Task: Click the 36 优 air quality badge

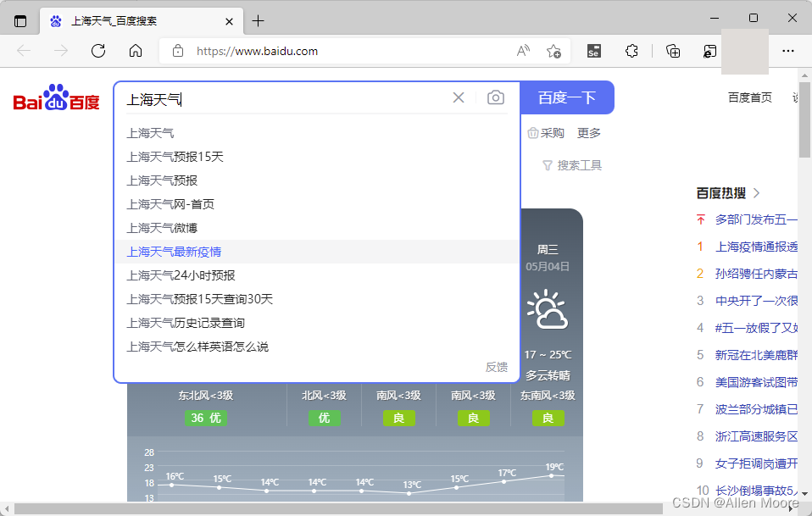Action: point(206,418)
